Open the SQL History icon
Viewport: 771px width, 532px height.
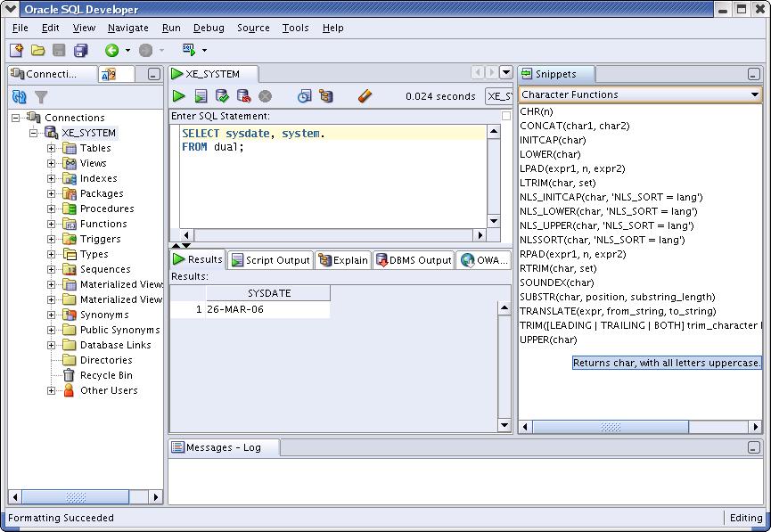(x=304, y=96)
